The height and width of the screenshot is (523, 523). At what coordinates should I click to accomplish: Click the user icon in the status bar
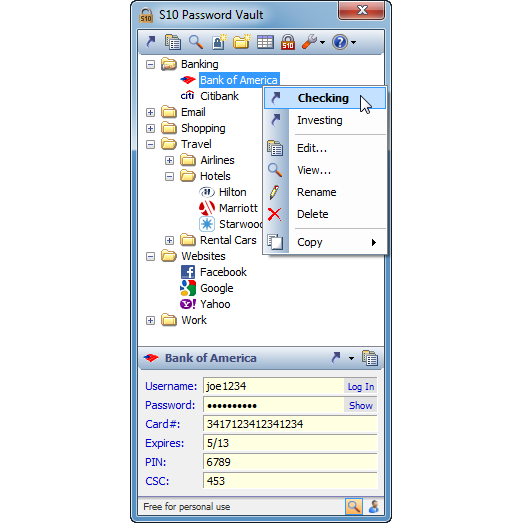374,507
